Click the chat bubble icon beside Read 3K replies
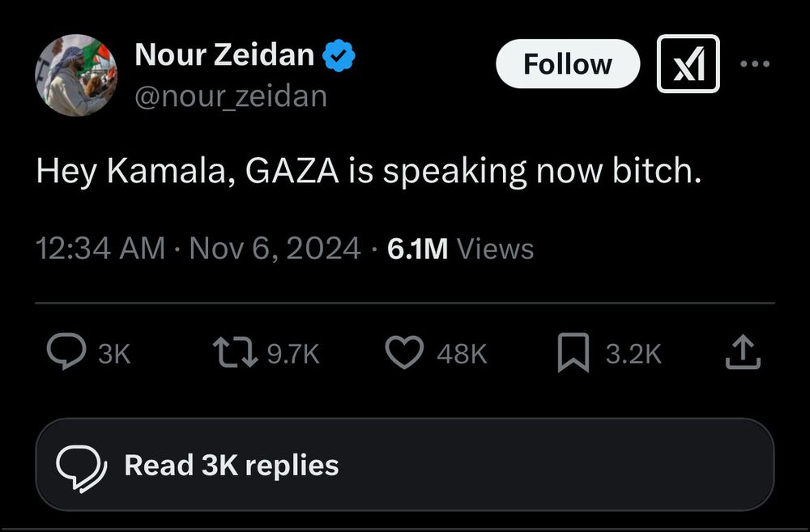 [81, 466]
